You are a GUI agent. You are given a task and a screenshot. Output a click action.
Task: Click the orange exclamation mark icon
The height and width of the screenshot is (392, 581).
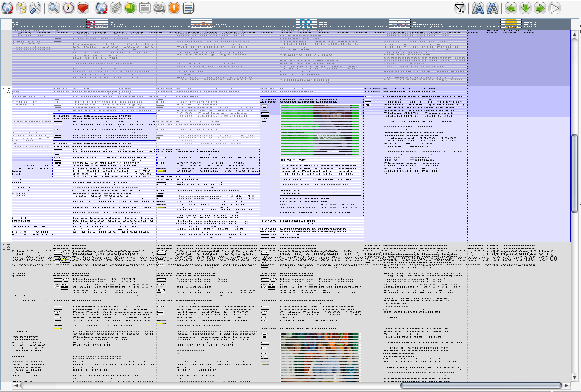coord(174,8)
